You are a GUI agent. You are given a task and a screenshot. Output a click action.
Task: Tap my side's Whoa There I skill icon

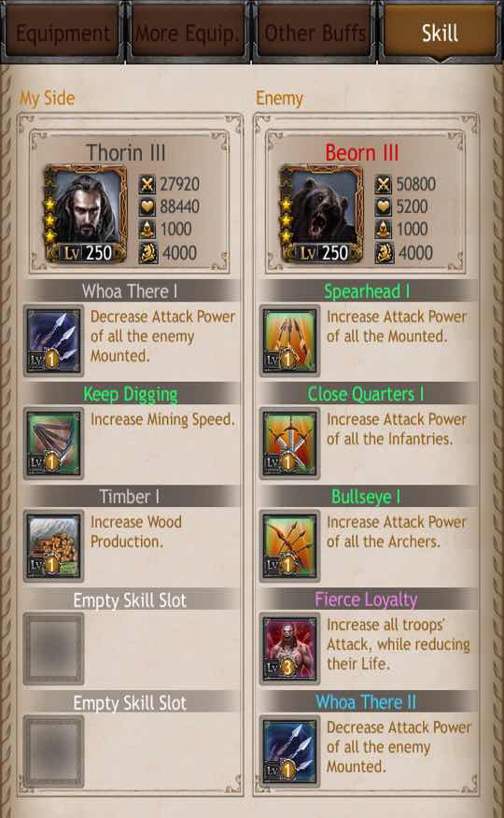(54, 341)
